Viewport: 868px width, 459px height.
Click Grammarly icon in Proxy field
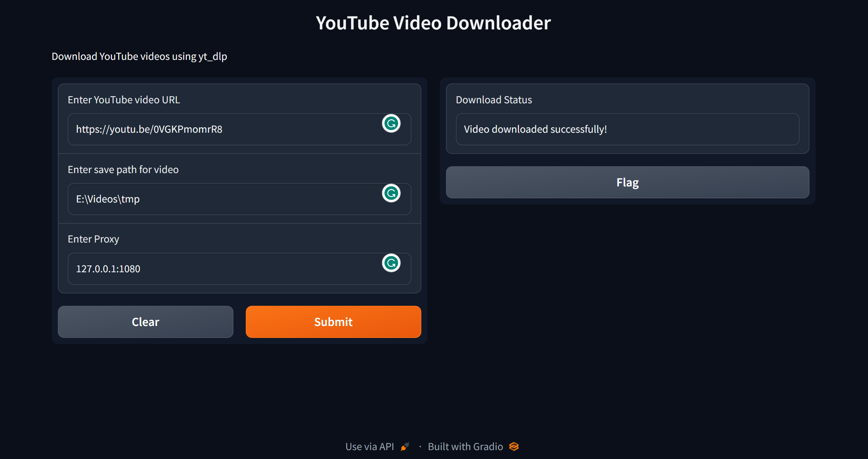click(391, 263)
